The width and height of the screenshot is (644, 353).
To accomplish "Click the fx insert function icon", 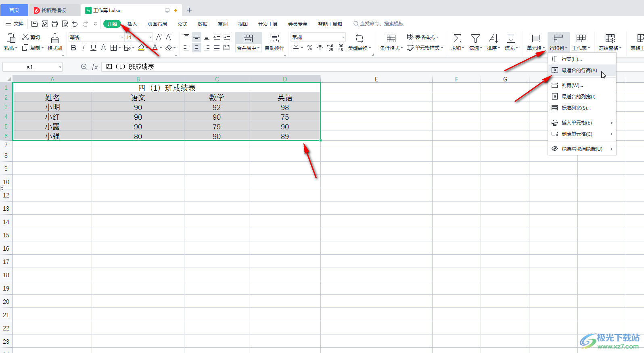I will (x=94, y=67).
